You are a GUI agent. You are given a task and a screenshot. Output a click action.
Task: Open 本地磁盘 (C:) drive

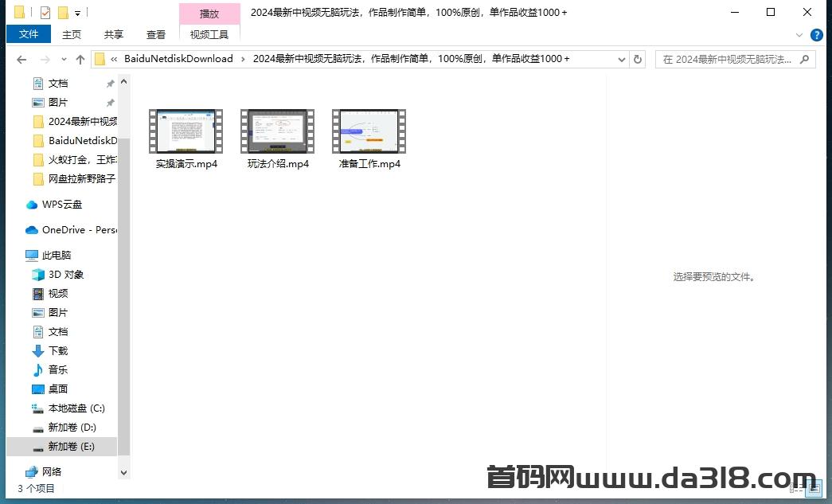[x=77, y=408]
